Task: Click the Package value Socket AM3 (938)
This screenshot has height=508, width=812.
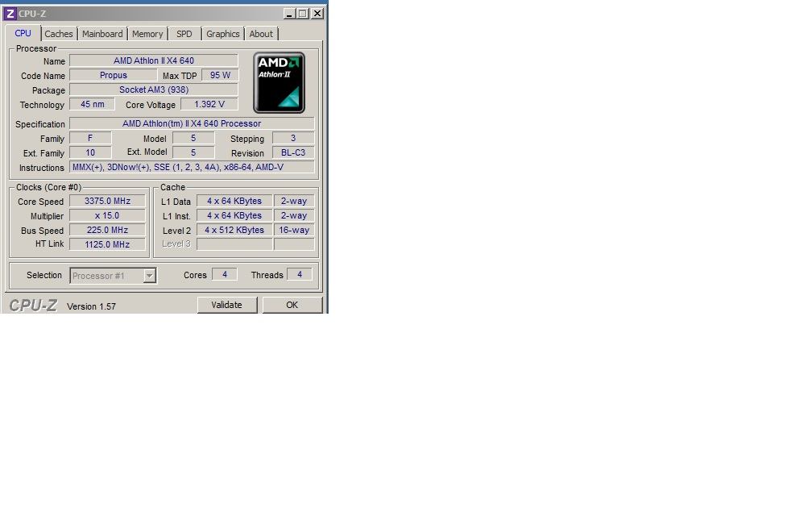Action: click(154, 90)
